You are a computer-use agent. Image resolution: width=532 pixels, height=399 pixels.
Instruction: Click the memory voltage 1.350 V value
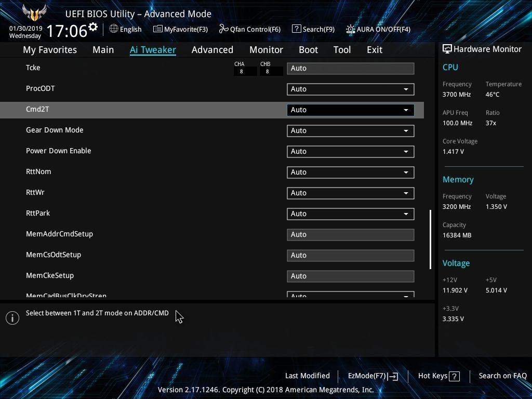coord(496,207)
